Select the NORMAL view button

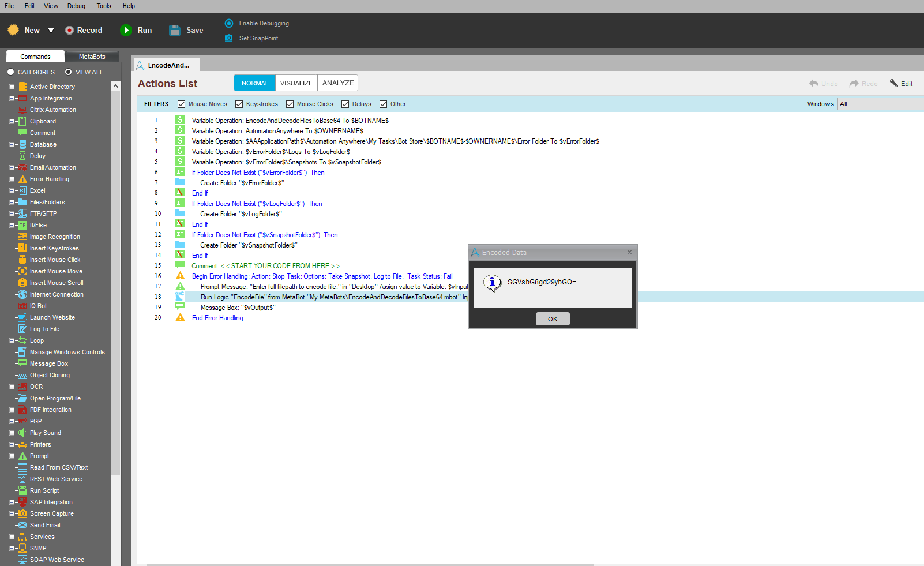[x=255, y=83]
